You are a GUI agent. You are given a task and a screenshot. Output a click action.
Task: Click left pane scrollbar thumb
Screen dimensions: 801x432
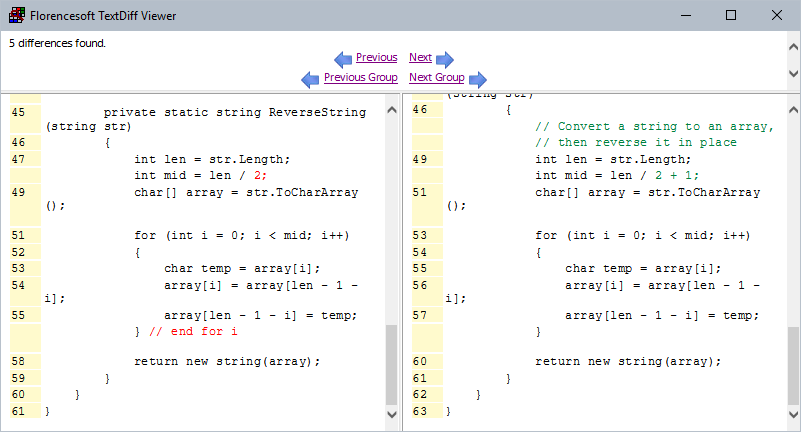pos(392,365)
